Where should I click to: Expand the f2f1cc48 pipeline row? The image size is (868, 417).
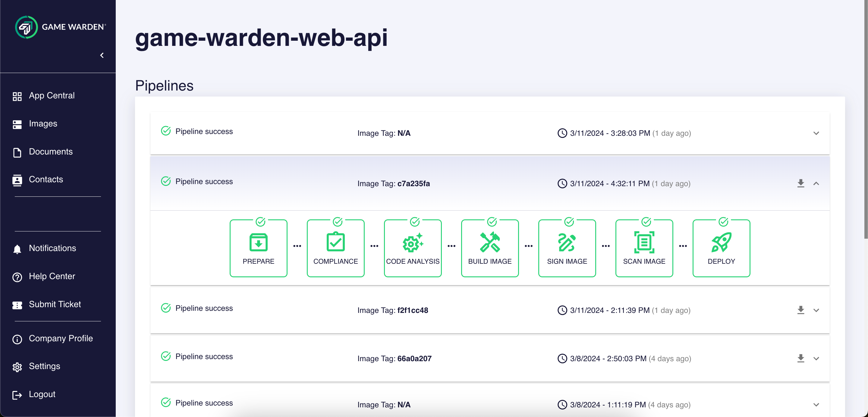[816, 310]
